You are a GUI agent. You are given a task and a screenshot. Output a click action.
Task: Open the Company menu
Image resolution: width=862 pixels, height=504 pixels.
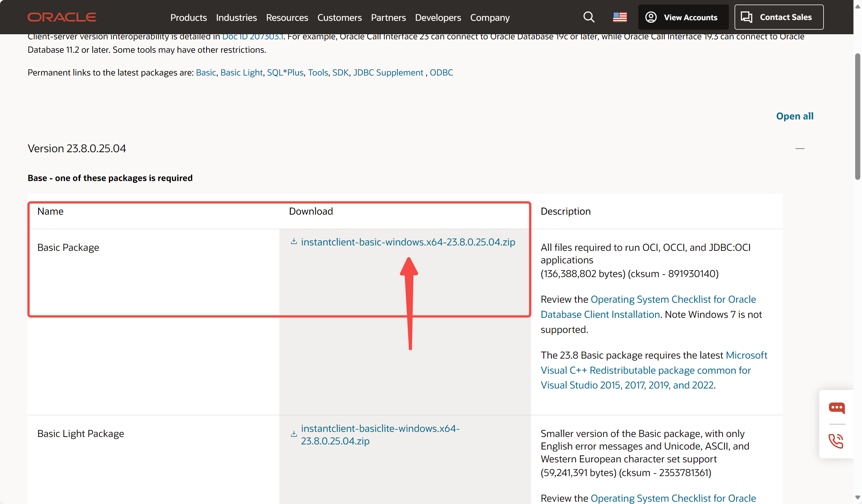[490, 17]
